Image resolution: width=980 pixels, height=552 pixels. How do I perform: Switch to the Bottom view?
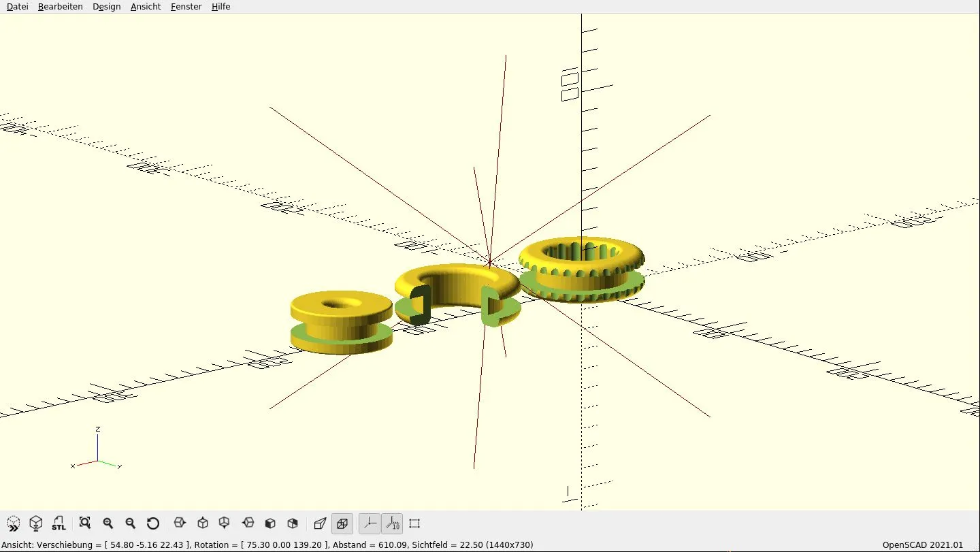tap(224, 523)
